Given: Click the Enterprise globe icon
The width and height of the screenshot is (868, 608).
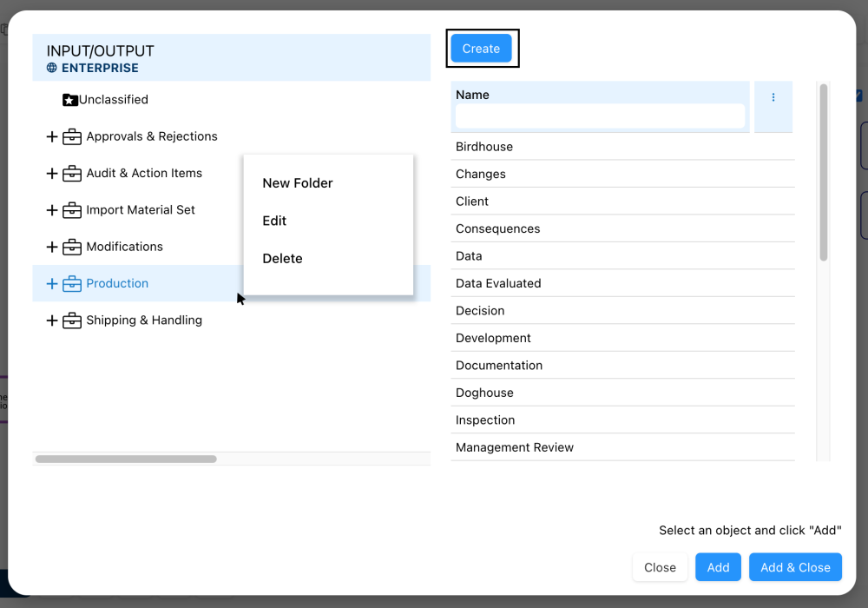Looking at the screenshot, I should coord(52,68).
